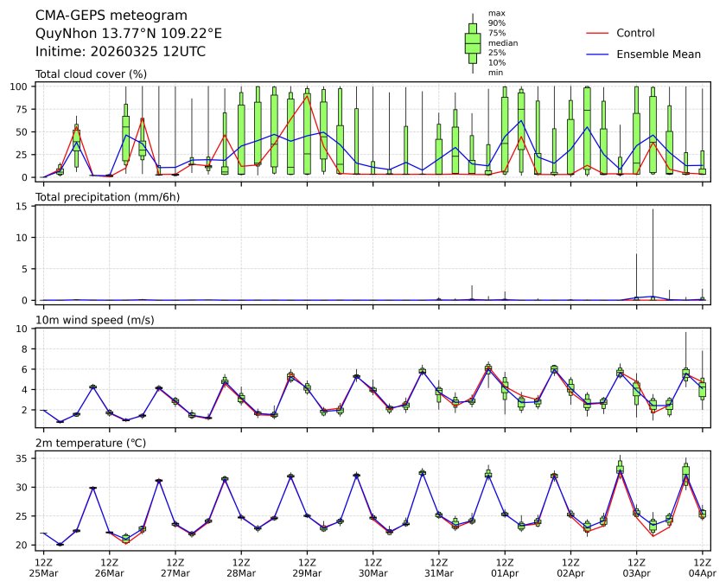Viewport: 726px width, 588px height.
Task: Click the 'median' label in the legend
Action: tap(503, 42)
